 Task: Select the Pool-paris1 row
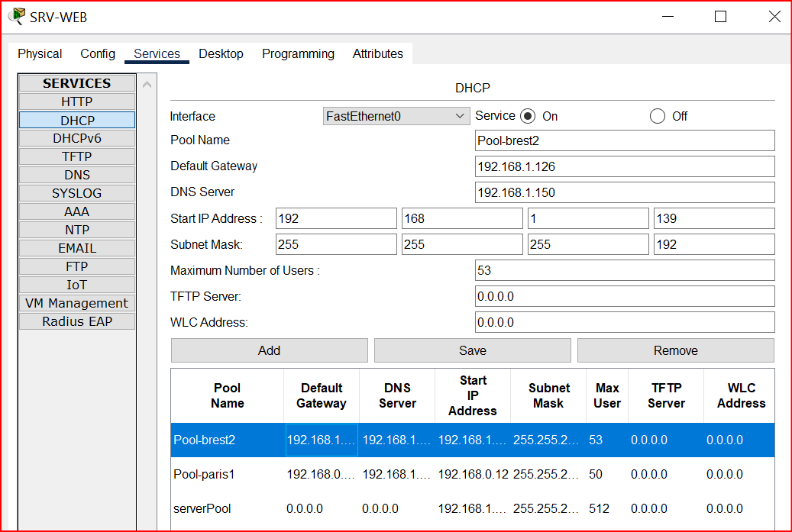472,474
